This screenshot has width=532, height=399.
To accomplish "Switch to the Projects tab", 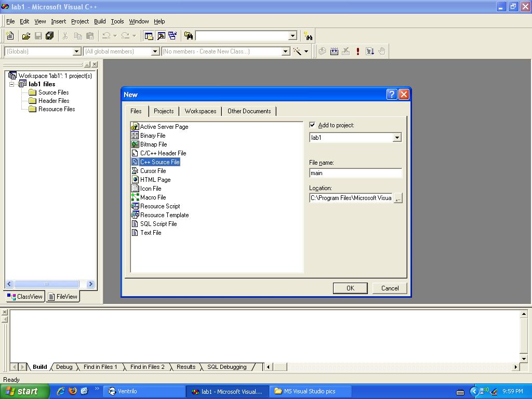I will click(164, 111).
